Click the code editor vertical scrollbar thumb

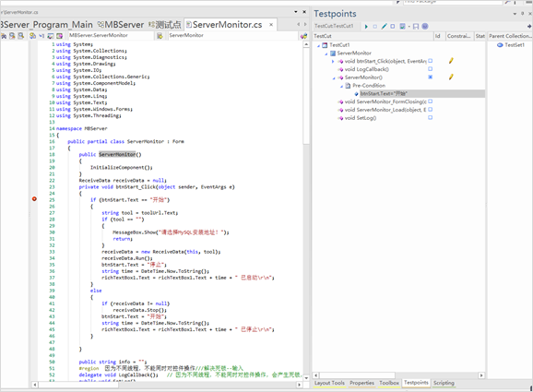click(306, 96)
